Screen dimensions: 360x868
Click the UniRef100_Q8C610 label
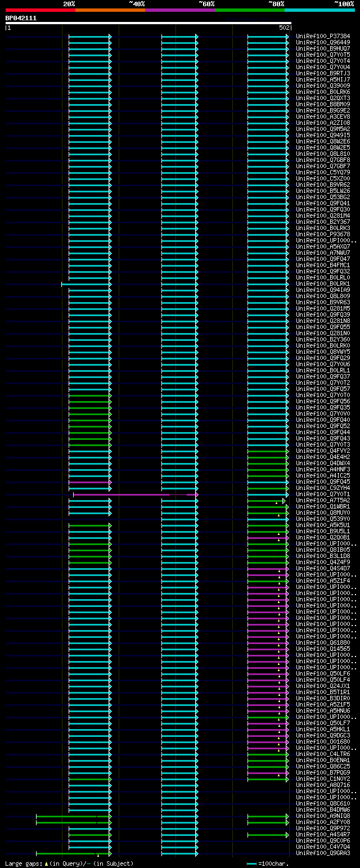tap(323, 803)
